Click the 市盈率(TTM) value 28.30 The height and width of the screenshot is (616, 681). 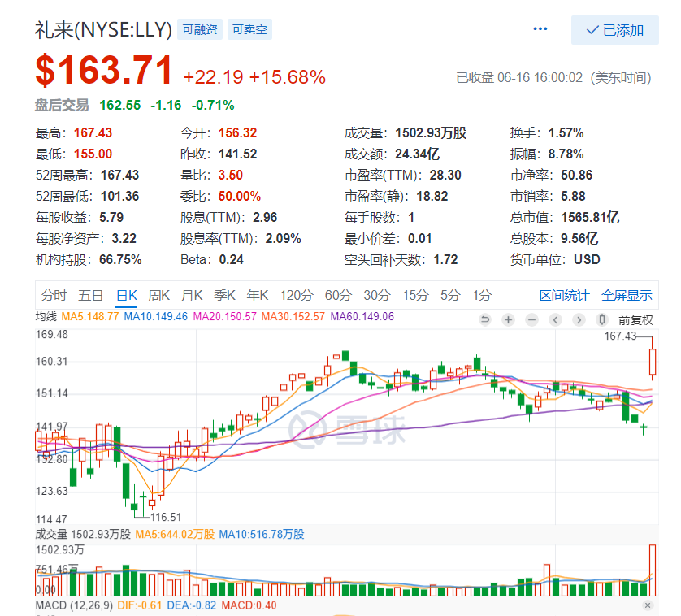(x=445, y=175)
